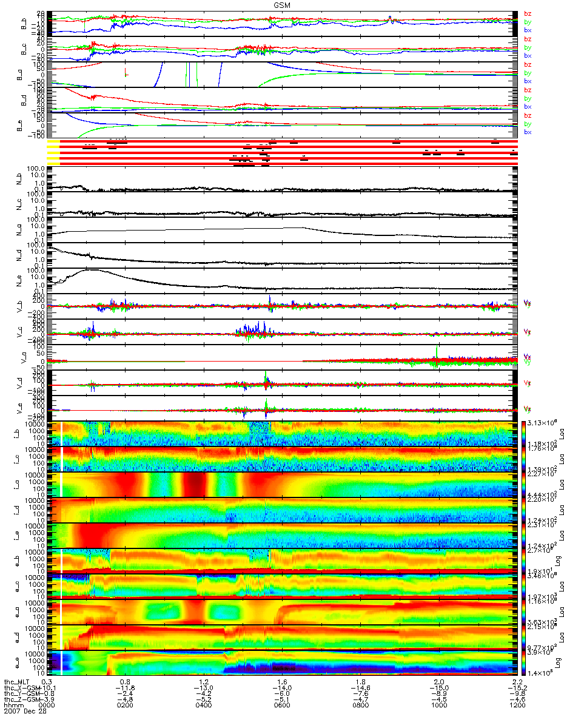The height and width of the screenshot is (728, 564).
Task: Click the color bar beside e_e spectrogram
Action: [x=525, y=663]
